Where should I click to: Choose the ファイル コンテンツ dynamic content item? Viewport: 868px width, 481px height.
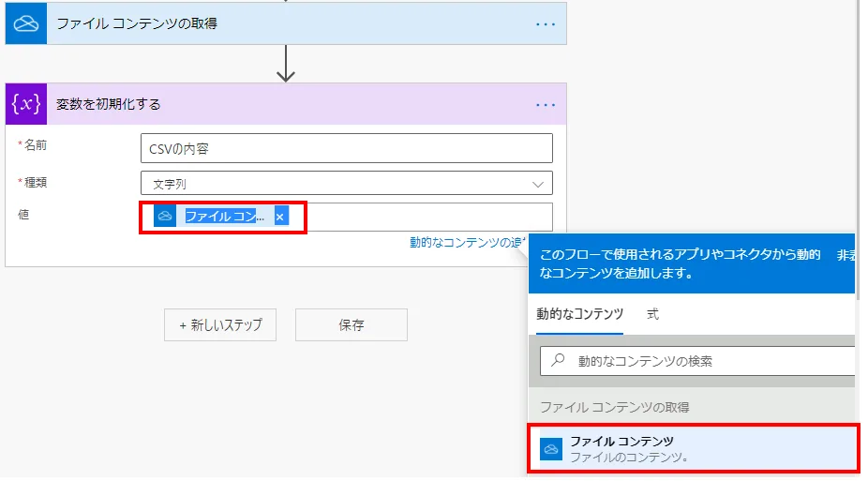[694, 449]
